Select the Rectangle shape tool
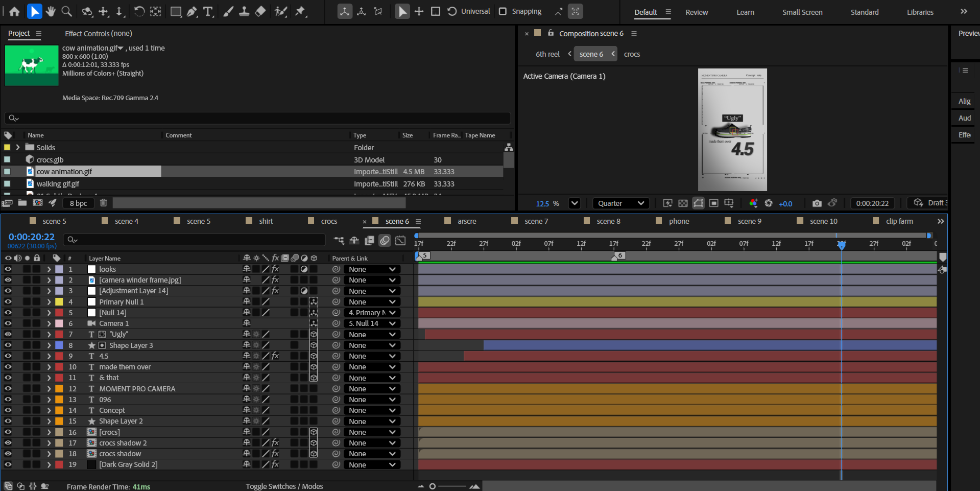The image size is (980, 491). click(176, 11)
